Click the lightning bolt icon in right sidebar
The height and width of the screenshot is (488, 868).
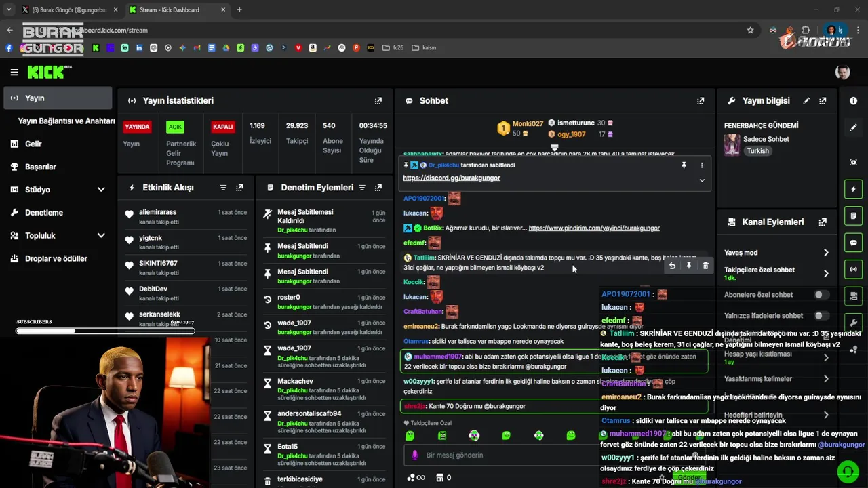pyautogui.click(x=853, y=189)
